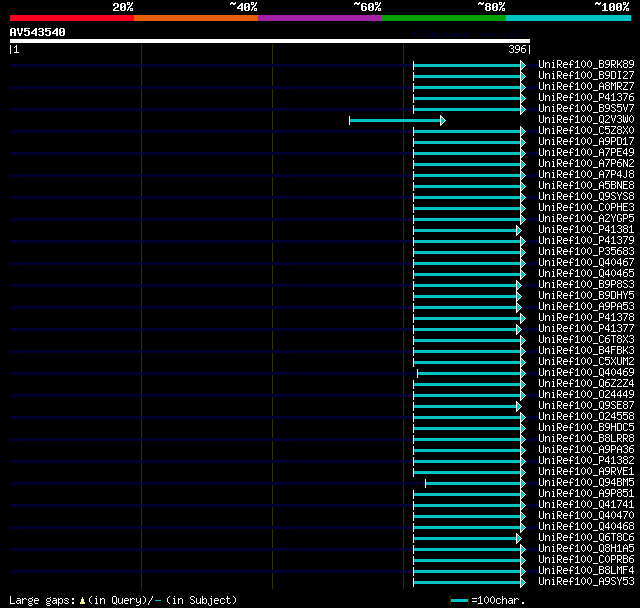The image size is (640, 608).
Task: Select the UniRef100_Q6T8C6 label
Action: click(x=586, y=538)
